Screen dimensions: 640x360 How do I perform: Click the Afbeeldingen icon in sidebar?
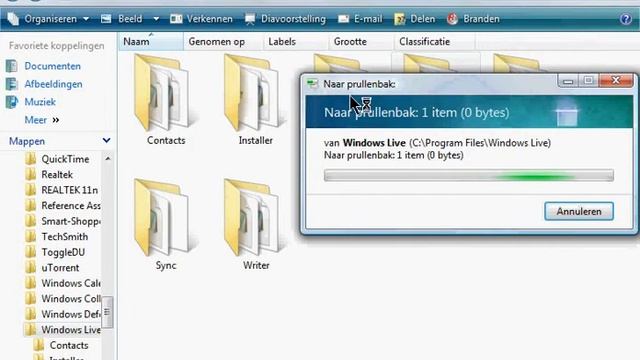coord(12,84)
